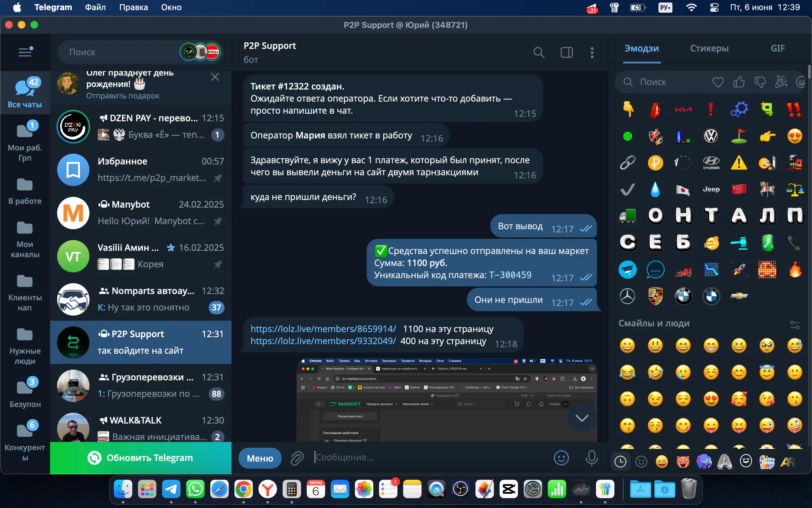Open Смайлы и люди skin tone settings
This screenshot has height=508, width=812.
[795, 325]
